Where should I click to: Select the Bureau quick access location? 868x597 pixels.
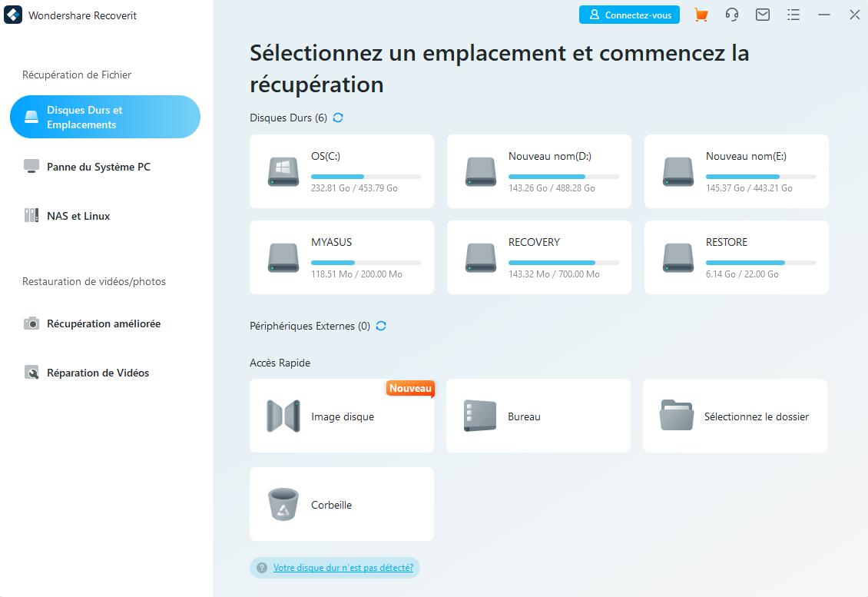tap(538, 416)
